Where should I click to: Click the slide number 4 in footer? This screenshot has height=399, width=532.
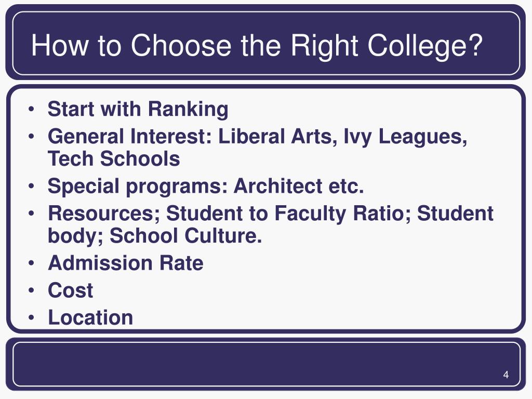[x=506, y=375]
